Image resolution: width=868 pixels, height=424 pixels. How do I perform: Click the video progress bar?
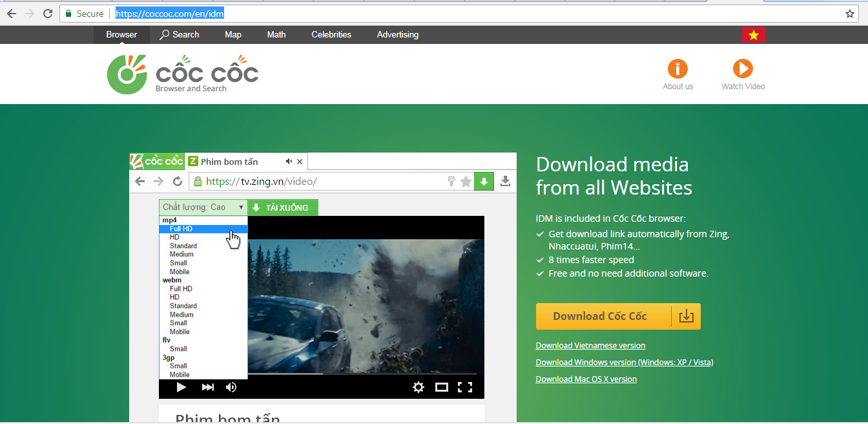click(x=362, y=374)
